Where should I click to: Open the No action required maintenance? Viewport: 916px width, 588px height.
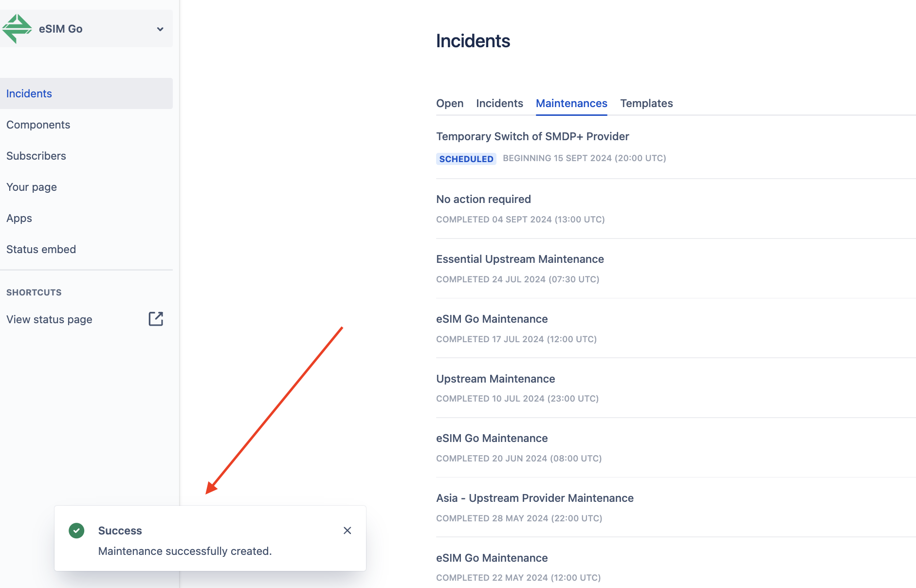[x=483, y=199]
